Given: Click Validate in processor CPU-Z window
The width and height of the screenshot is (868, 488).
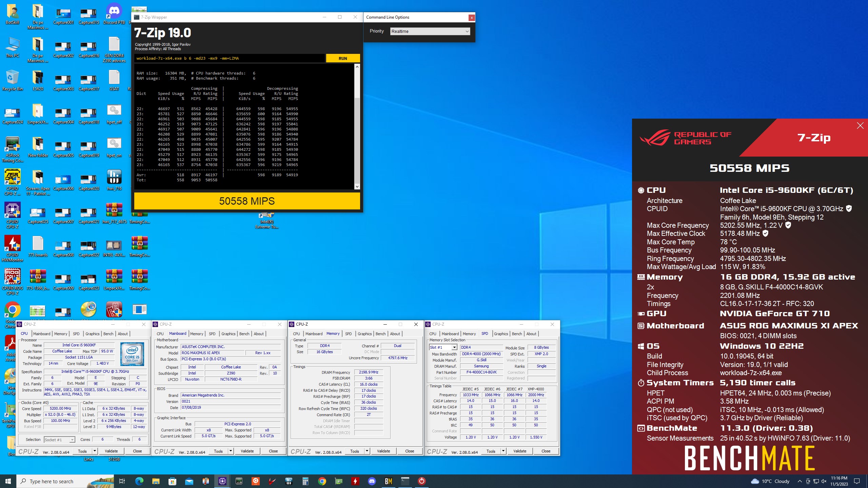Looking at the screenshot, I should point(111,451).
